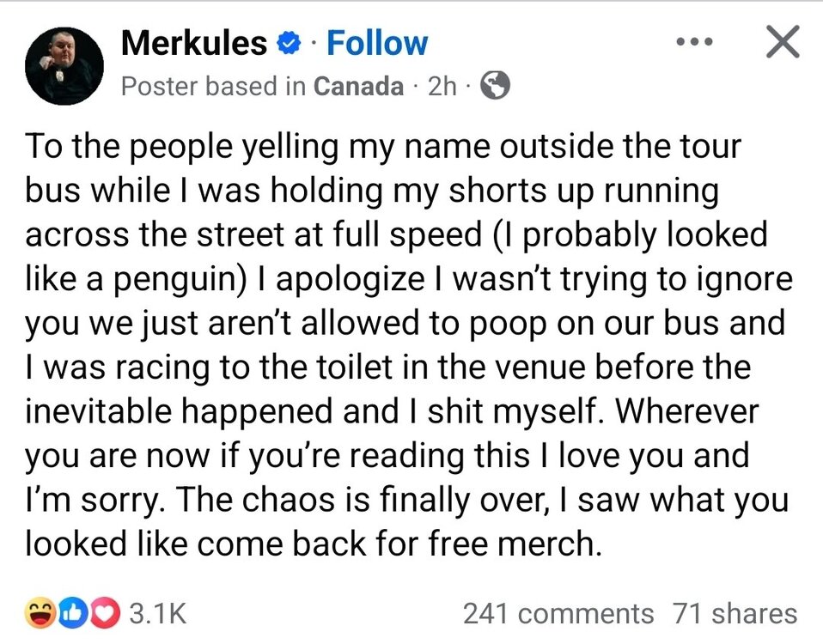Click the bold word Canada
This screenshot has width=823, height=644.
(357, 86)
